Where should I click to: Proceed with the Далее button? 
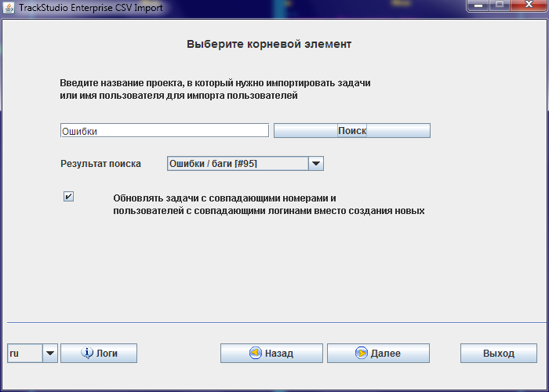pyautogui.click(x=378, y=354)
